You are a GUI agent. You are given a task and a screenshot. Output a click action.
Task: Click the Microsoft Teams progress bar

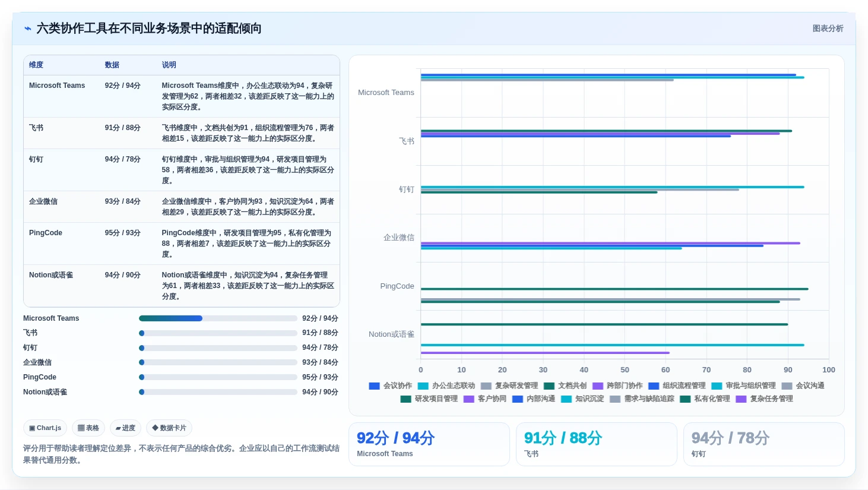click(218, 318)
